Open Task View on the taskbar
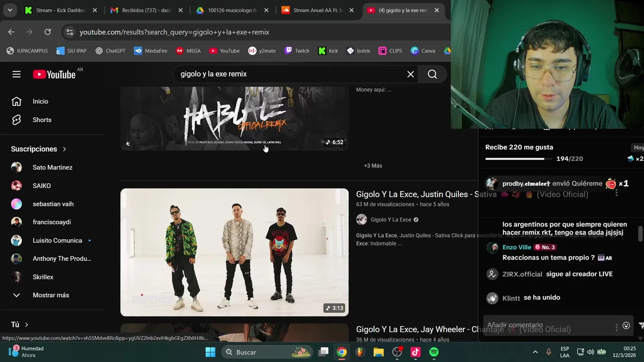Image resolution: width=644 pixels, height=362 pixels. [324, 352]
